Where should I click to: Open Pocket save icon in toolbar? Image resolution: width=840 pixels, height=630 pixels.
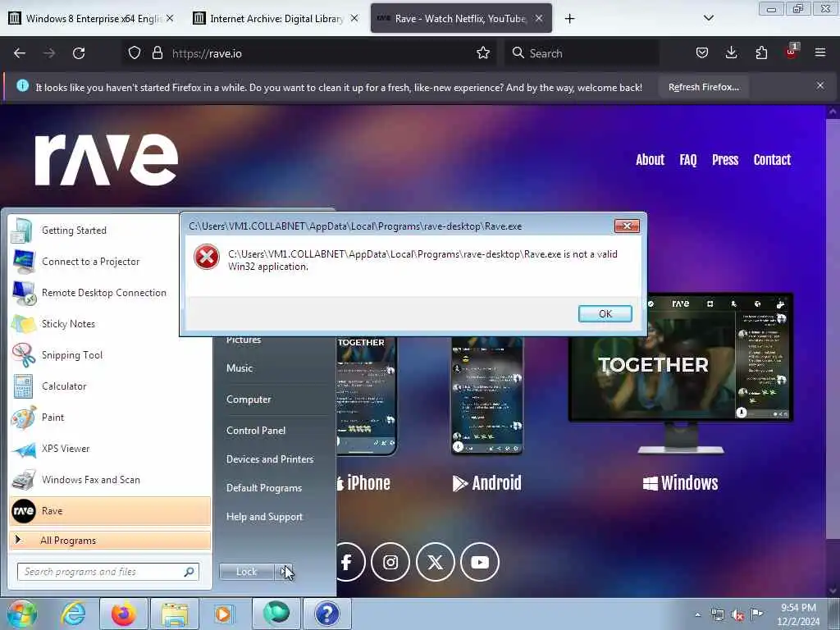click(702, 53)
